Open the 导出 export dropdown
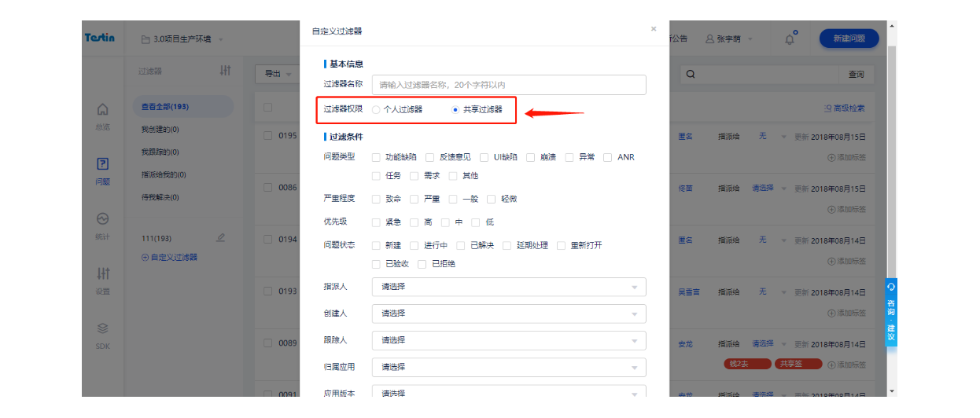 click(278, 74)
